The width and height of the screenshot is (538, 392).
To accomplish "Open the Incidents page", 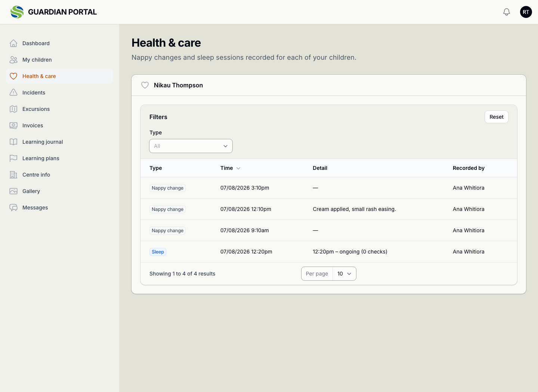I will pos(59,93).
